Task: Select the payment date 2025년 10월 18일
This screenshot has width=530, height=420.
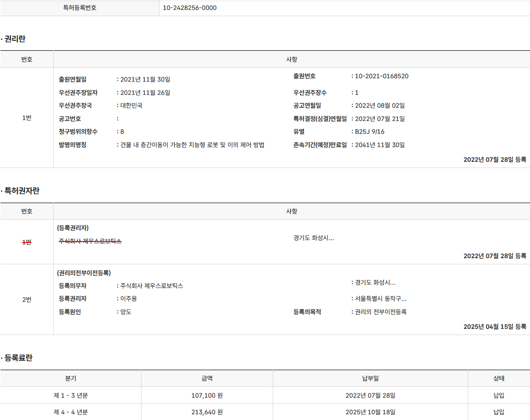Action: tap(370, 412)
